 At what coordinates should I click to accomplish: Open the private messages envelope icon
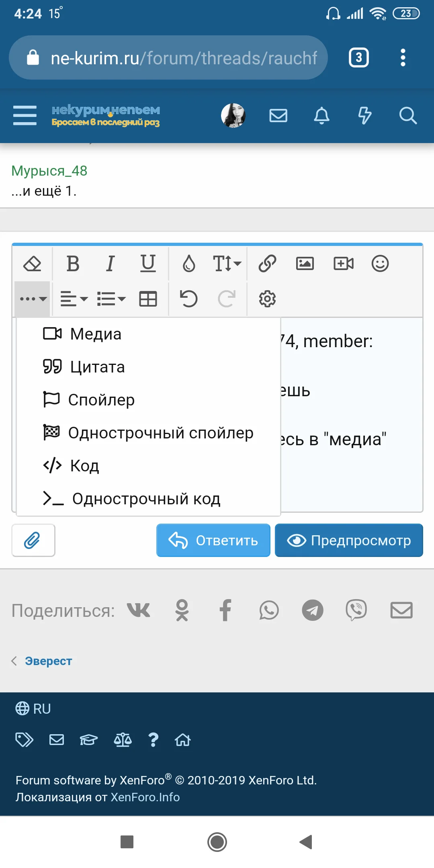[278, 116]
